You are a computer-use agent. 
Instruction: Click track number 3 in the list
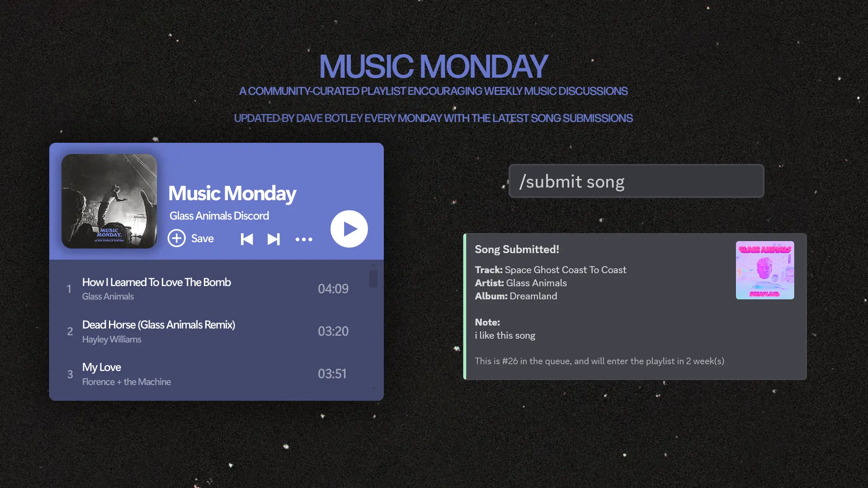(x=70, y=374)
